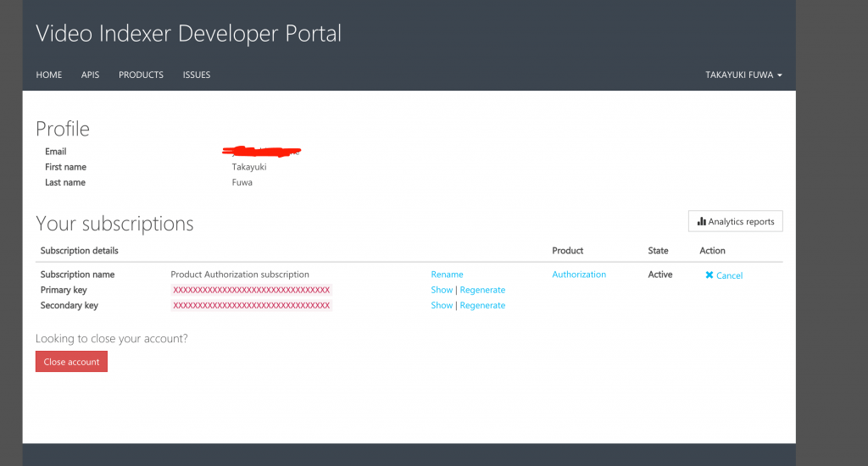Select the masked Secondary key field
Image resolution: width=868 pixels, height=466 pixels.
point(251,306)
